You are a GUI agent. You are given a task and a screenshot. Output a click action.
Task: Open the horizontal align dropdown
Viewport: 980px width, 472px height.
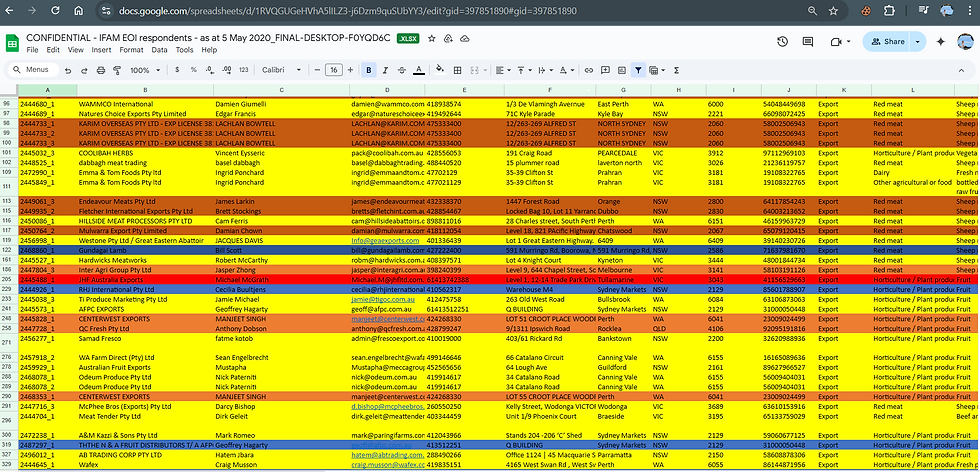point(503,70)
